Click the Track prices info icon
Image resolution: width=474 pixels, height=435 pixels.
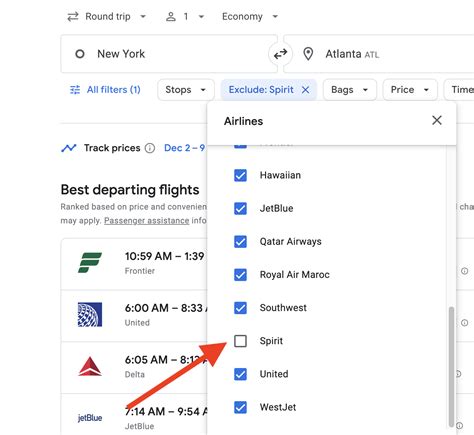click(150, 148)
